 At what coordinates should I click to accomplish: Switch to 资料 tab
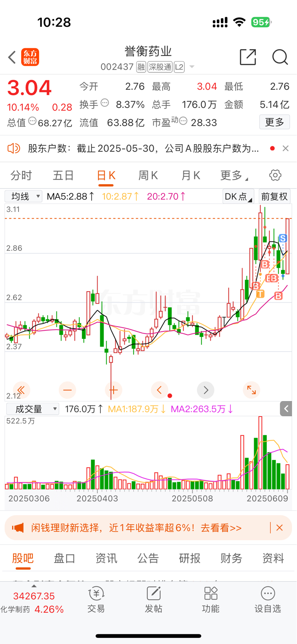pyautogui.click(x=273, y=558)
